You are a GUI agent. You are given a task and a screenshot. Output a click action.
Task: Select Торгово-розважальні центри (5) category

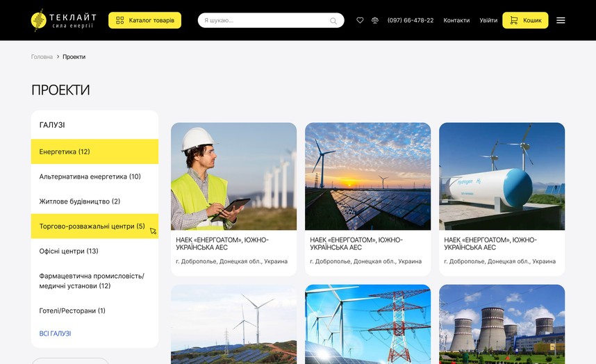click(x=94, y=226)
